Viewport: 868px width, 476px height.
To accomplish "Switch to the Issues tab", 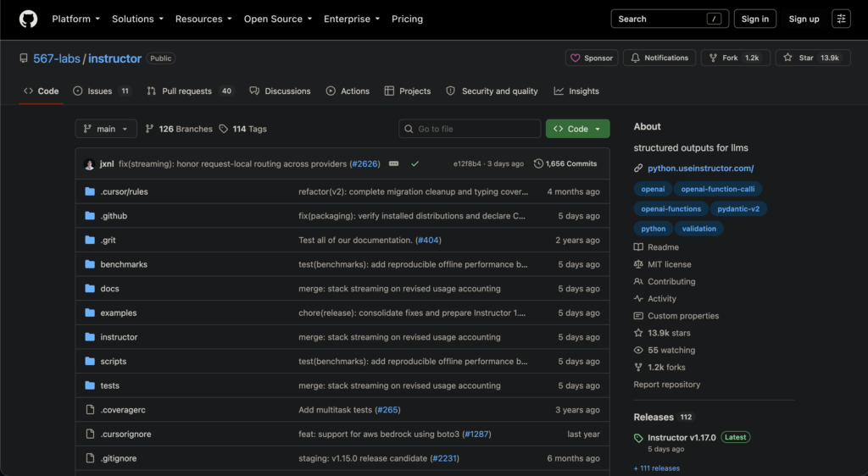I will point(103,91).
